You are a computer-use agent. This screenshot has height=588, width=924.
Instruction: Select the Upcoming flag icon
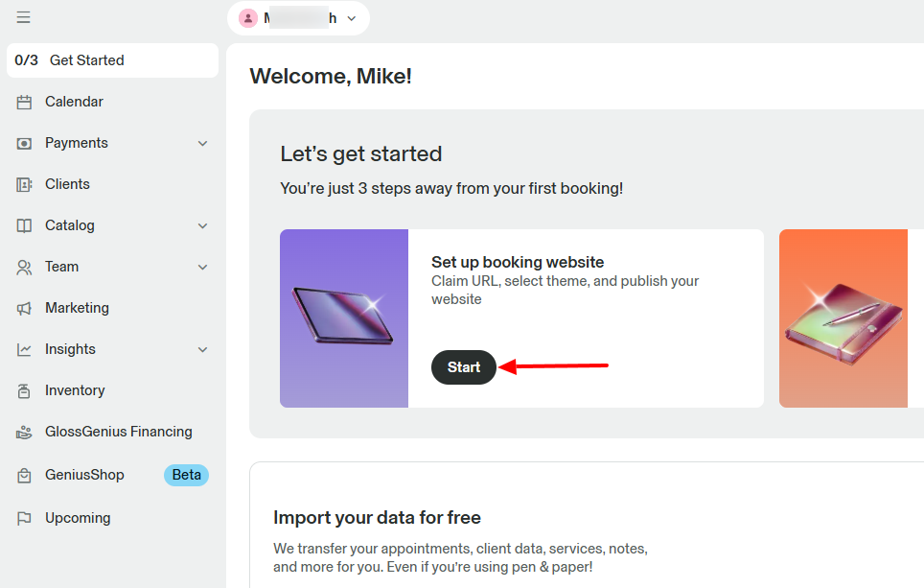[x=24, y=518]
